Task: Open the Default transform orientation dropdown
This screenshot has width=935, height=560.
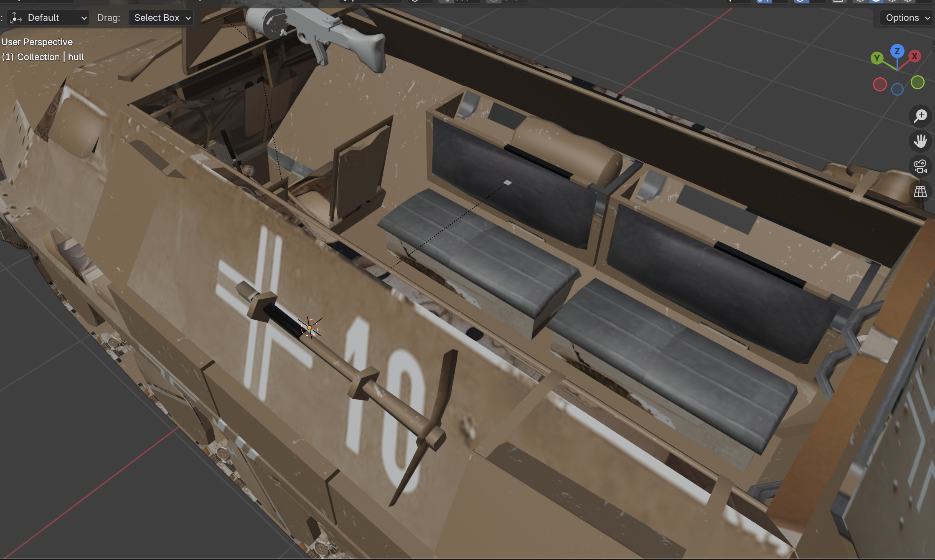Action: (48, 18)
